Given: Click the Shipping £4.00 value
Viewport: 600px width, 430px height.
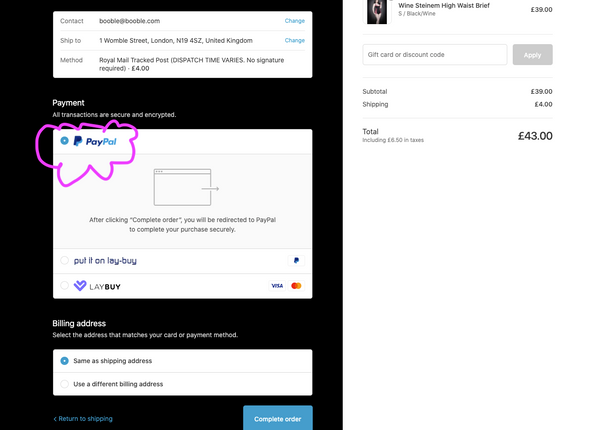Looking at the screenshot, I should tap(543, 104).
